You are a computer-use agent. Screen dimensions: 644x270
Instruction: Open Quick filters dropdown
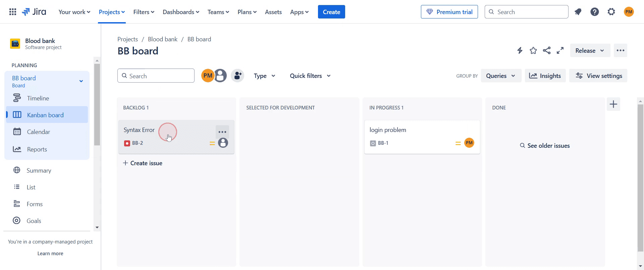[310, 76]
